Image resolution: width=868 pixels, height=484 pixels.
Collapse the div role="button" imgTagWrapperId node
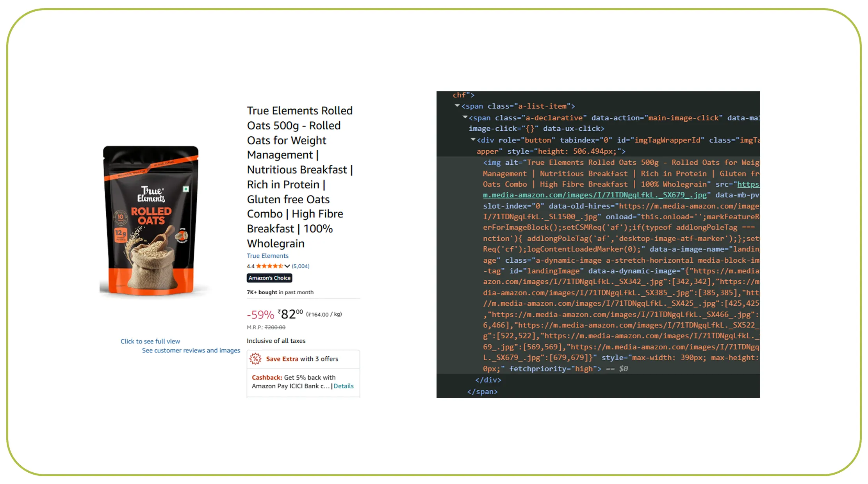(473, 139)
